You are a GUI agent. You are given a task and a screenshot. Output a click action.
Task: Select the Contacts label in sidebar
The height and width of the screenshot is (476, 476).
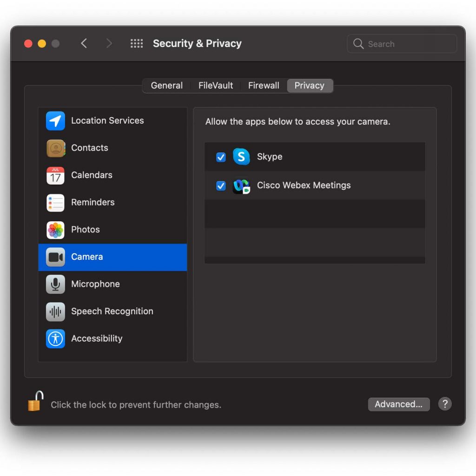[x=90, y=148]
